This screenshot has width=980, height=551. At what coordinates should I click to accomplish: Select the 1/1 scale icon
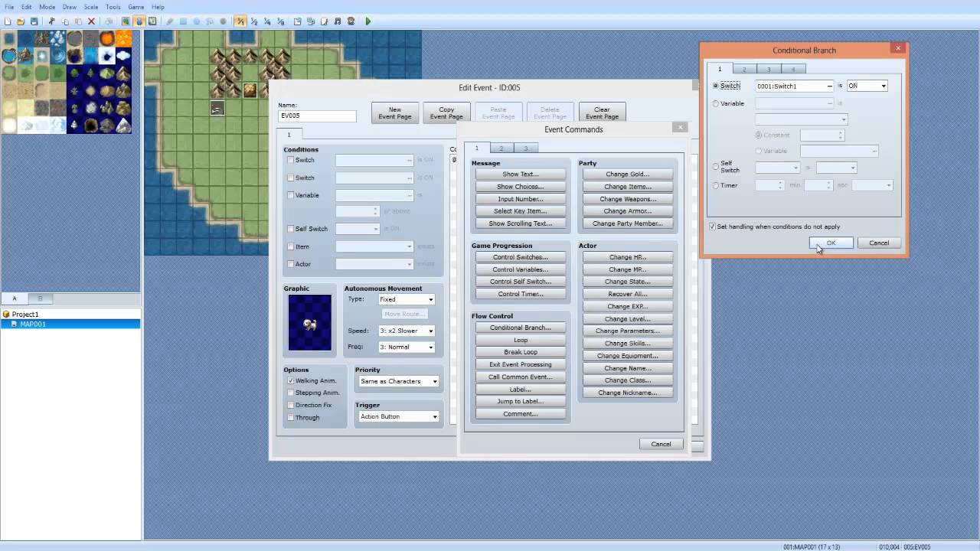tap(240, 21)
